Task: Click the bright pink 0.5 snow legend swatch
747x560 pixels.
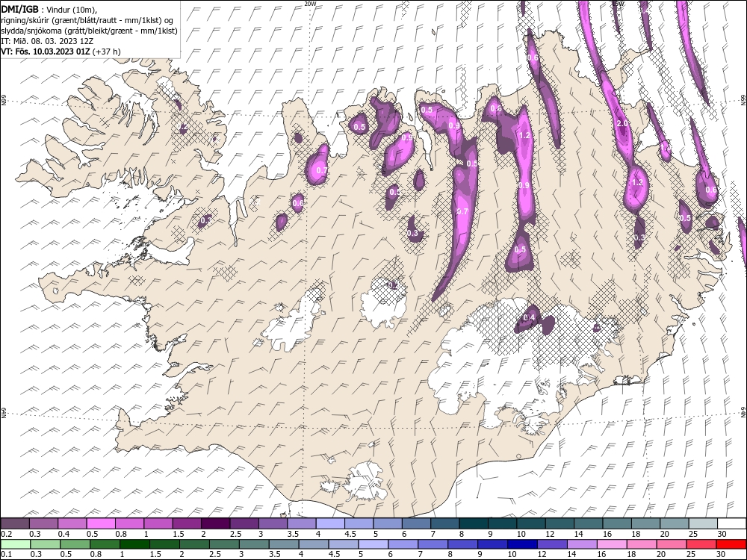Action: coord(101,524)
